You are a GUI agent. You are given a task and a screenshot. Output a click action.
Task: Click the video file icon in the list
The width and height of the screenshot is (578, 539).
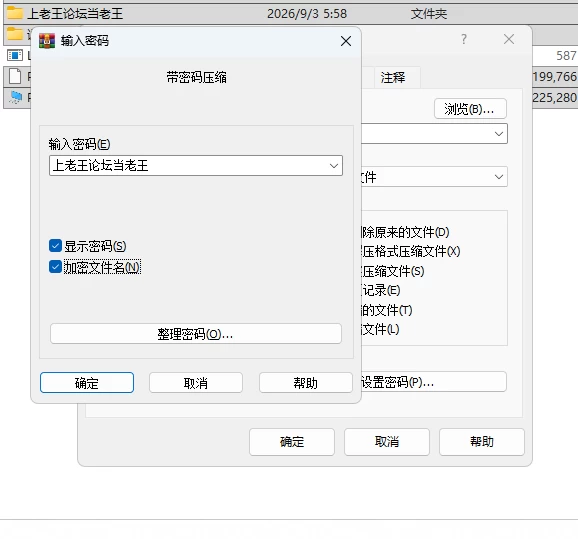coord(15,55)
